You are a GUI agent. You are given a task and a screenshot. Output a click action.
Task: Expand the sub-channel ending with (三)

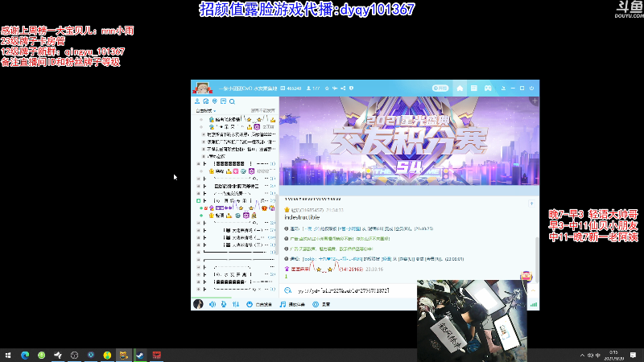198,245
